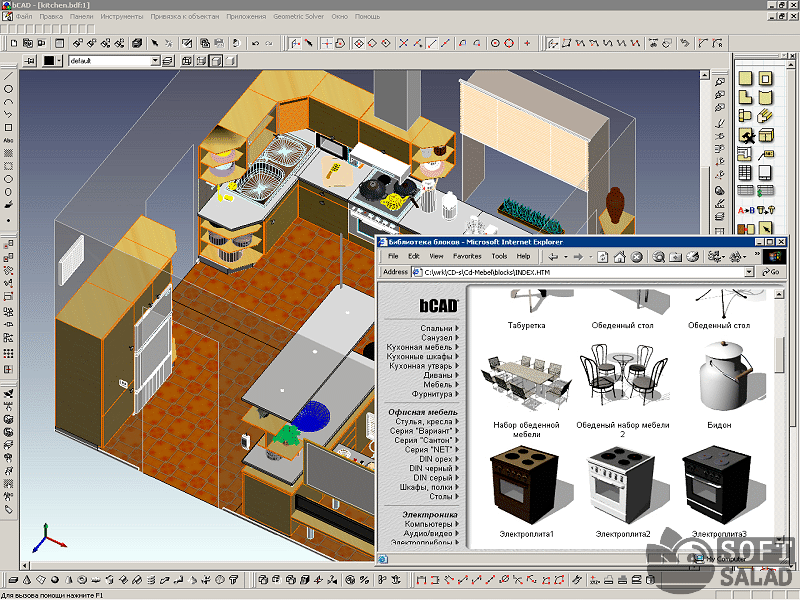Open the IE address bar dropdown
Viewport: 800px width, 600px height.
(749, 272)
